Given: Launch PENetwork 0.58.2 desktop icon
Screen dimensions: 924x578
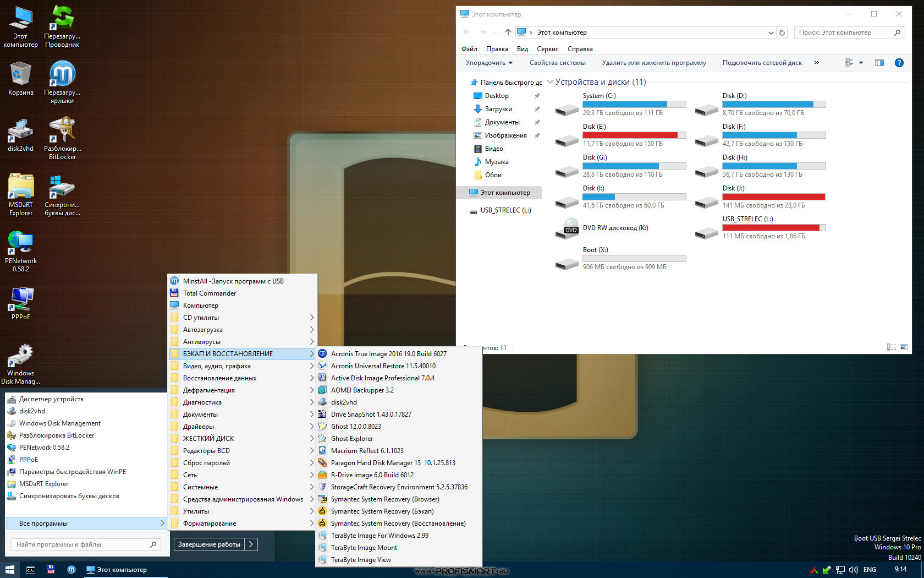Looking at the screenshot, I should pos(20,251).
